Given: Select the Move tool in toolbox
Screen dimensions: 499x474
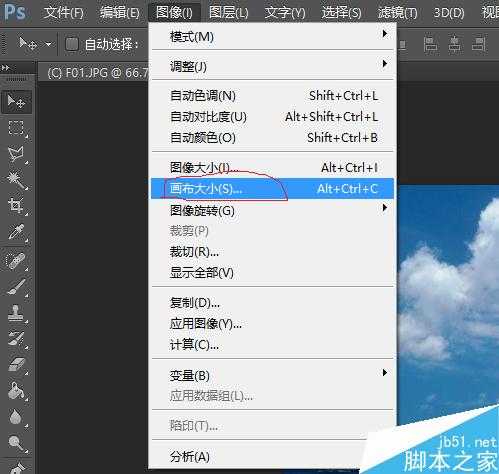Looking at the screenshot, I should [16, 101].
